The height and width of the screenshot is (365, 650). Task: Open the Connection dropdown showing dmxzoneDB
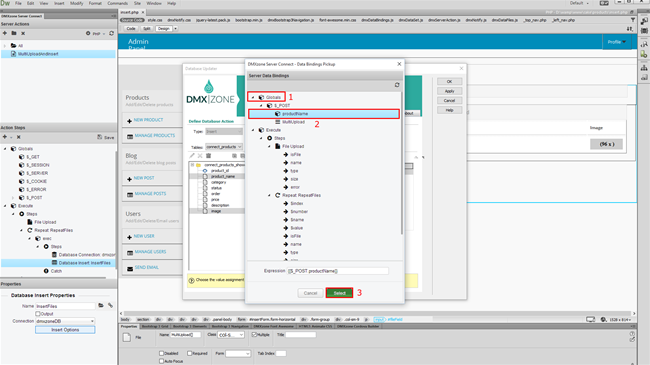(x=65, y=321)
